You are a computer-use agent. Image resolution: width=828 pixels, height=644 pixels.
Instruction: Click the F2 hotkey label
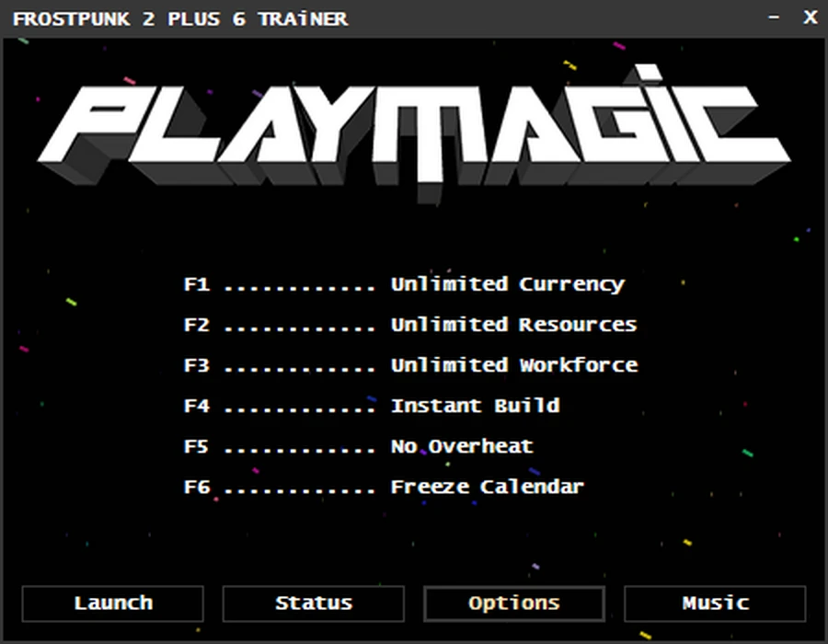click(x=197, y=325)
